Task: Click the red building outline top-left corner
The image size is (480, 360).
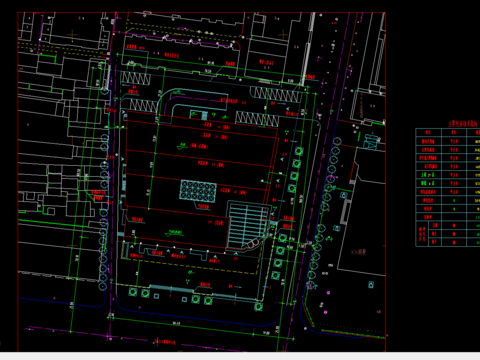Action: (x=127, y=112)
